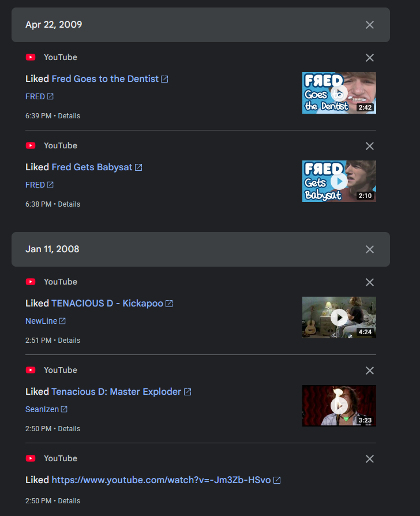Play the Master Exploder video thumbnail
The width and height of the screenshot is (420, 516).
click(x=339, y=406)
